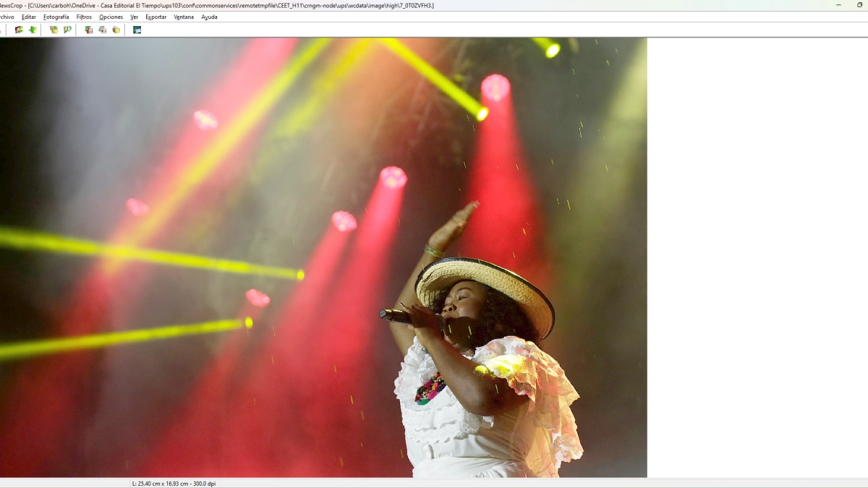Click the blue-green picture preview toolbar icon
This screenshot has width=868, height=488.
coord(137,30)
